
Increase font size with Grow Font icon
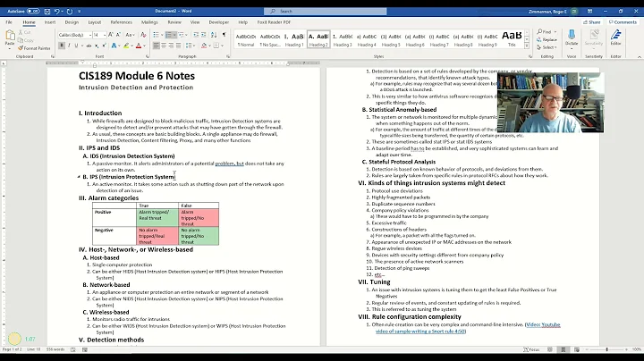pos(111,35)
